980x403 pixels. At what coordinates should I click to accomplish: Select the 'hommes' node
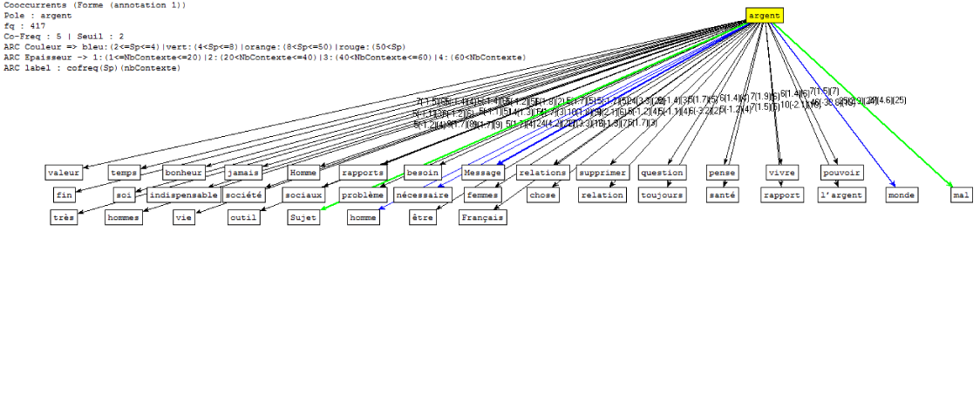(124, 217)
